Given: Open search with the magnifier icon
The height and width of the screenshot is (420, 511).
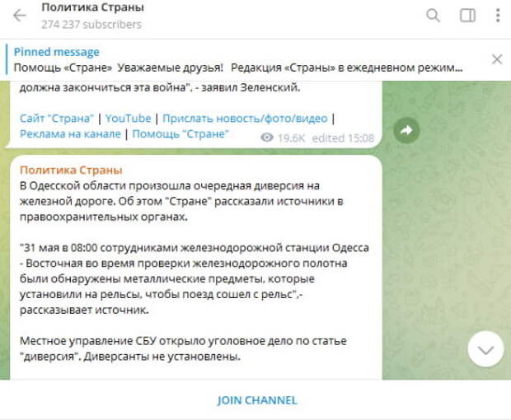Looking at the screenshot, I should click(433, 16).
